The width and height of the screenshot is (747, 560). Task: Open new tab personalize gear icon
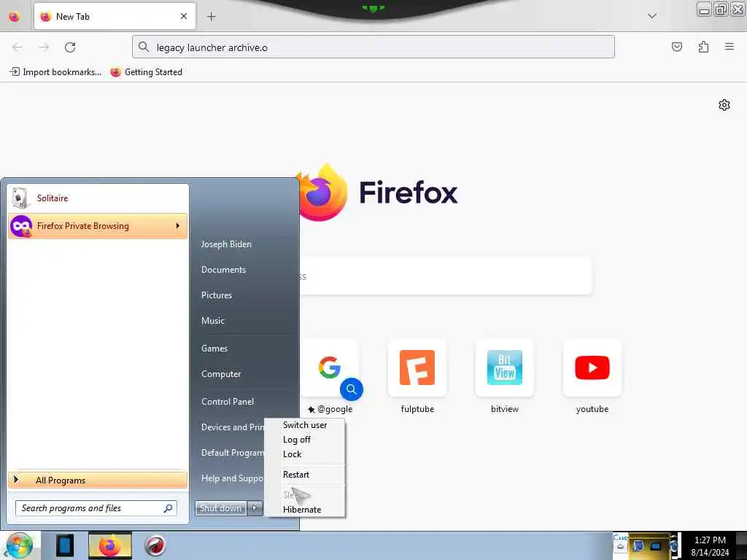(724, 105)
